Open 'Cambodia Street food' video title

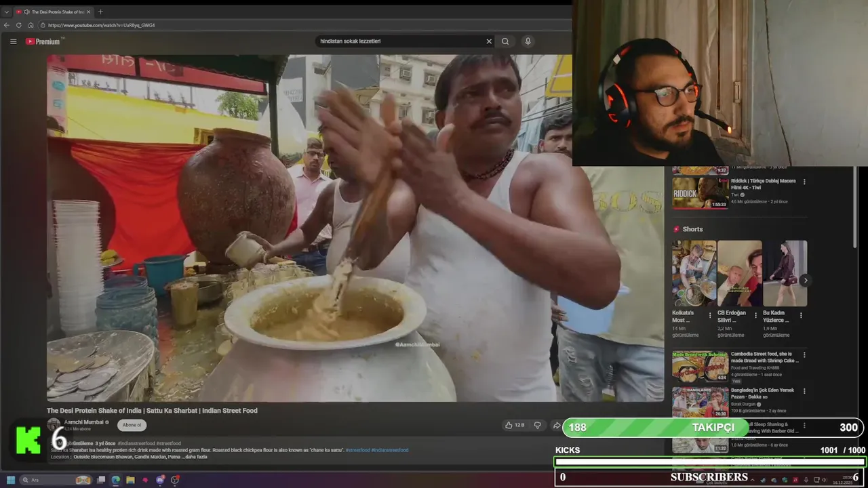(x=764, y=357)
